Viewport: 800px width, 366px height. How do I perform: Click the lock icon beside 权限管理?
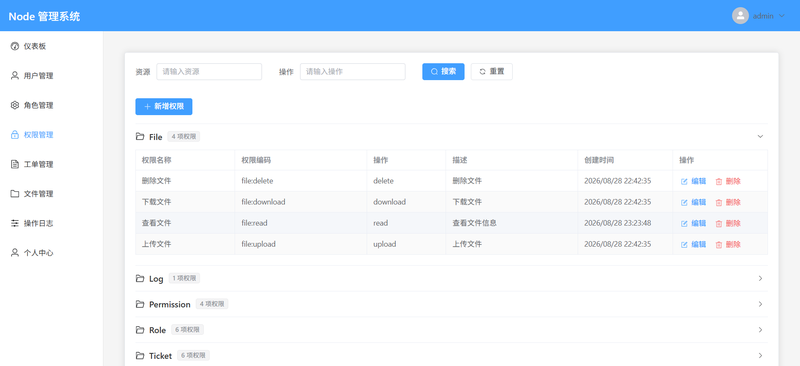[x=15, y=135]
